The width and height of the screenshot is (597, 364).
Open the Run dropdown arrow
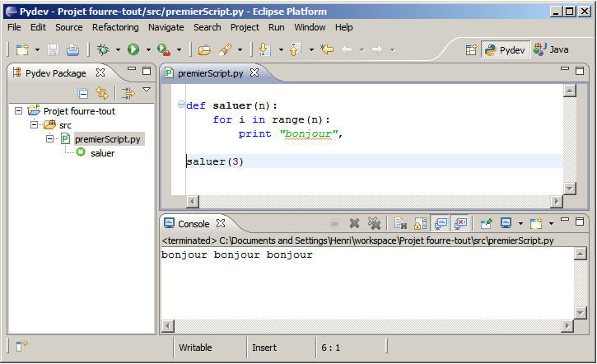pyautogui.click(x=148, y=49)
